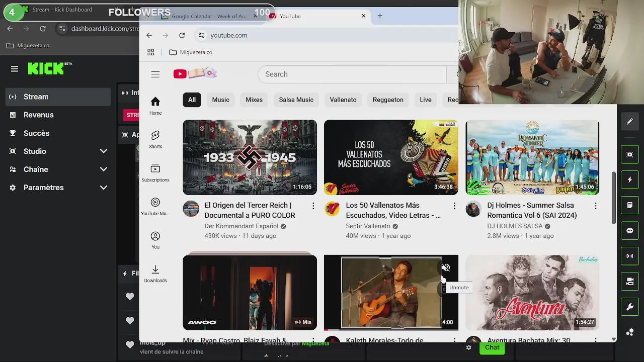This screenshot has width=644, height=362.
Task: Click Der Kommandant Español channel avatar
Action: tap(191, 209)
